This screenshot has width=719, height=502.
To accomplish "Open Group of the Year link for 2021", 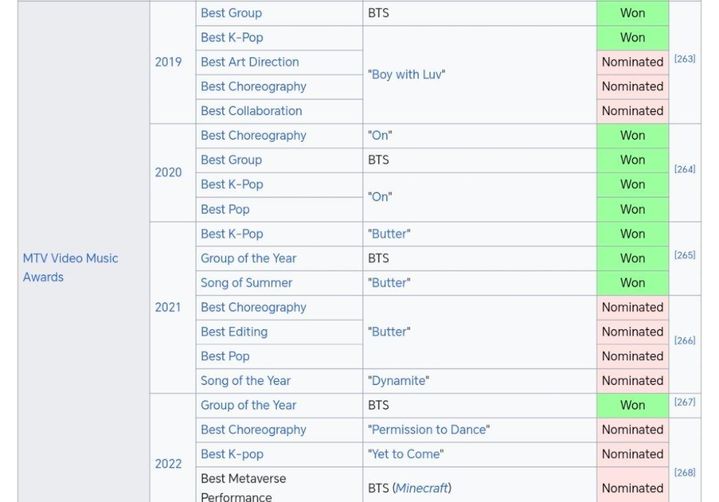I will (x=248, y=258).
